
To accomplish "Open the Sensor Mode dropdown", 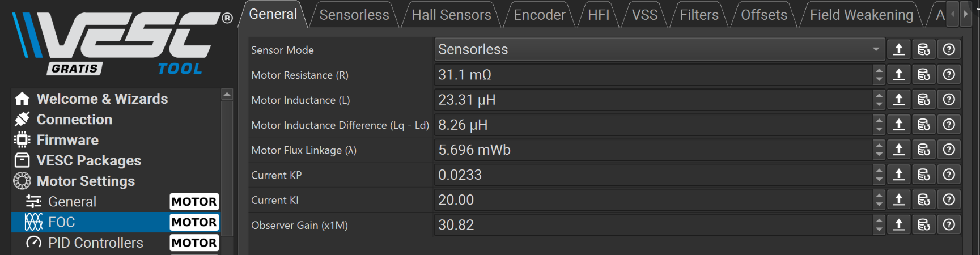I will coord(659,50).
